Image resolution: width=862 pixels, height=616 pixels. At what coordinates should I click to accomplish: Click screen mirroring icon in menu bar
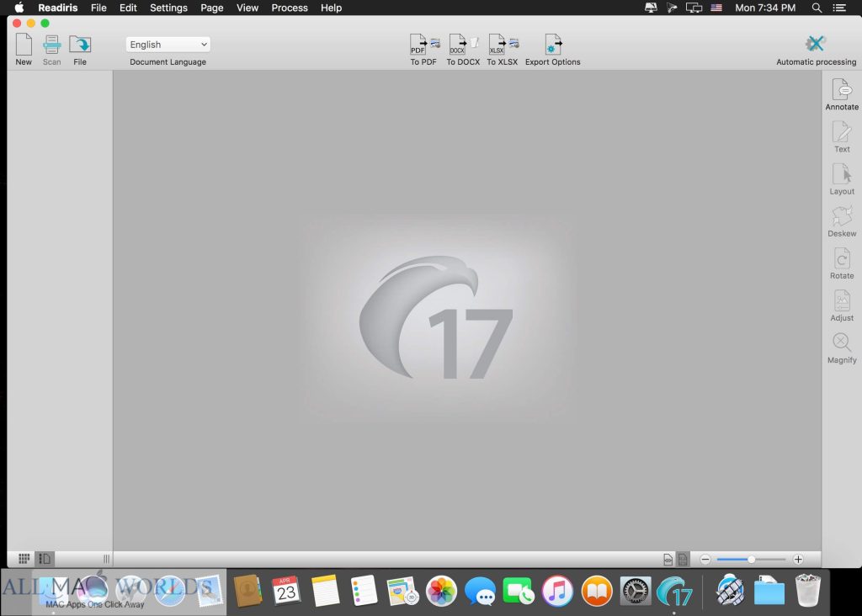694,8
